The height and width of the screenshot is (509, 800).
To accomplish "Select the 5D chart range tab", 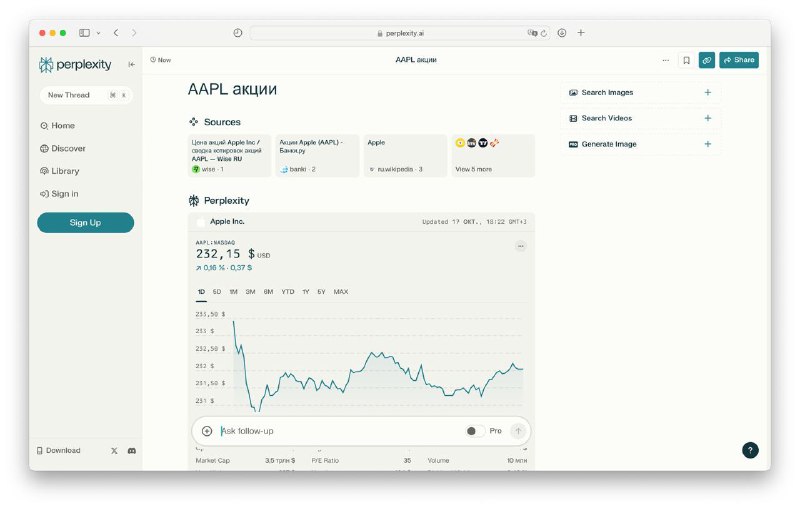I will [x=217, y=292].
